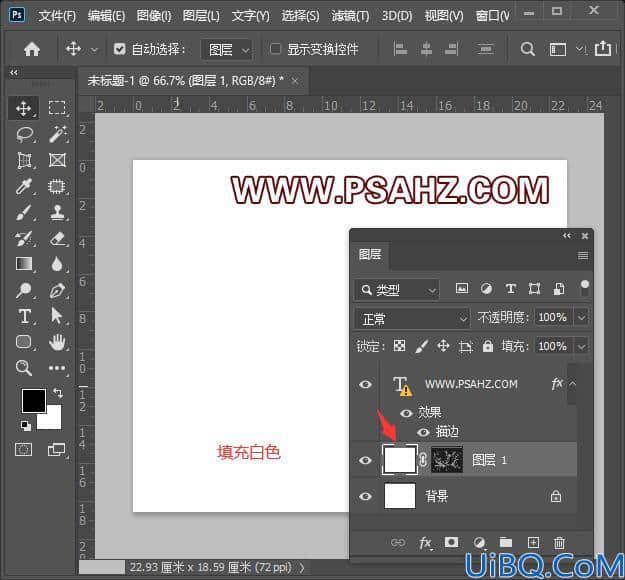Toggle visibility of 描边 stroke effect
The height and width of the screenshot is (580, 625).
[423, 432]
